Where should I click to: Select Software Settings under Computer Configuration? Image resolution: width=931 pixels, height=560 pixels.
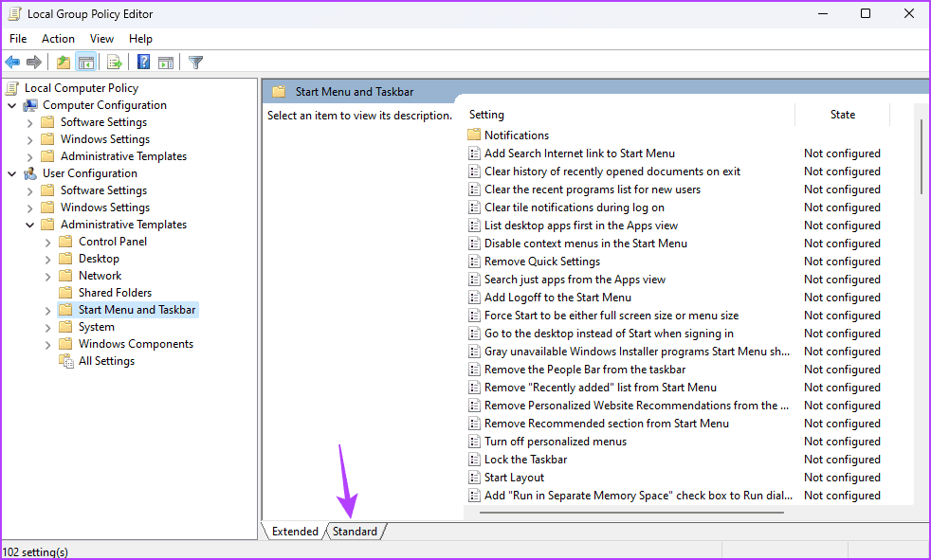[103, 122]
